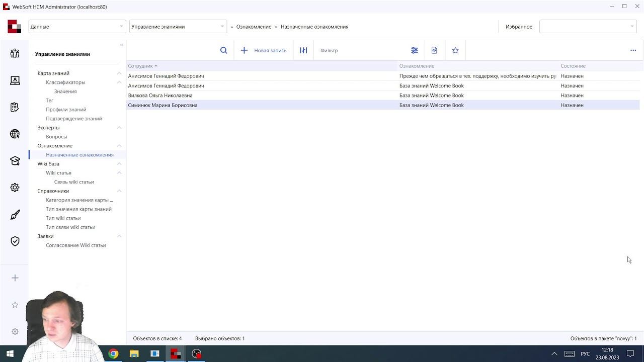Add the list to favorites with toolbar star
The height and width of the screenshot is (362, 644).
coord(455,50)
